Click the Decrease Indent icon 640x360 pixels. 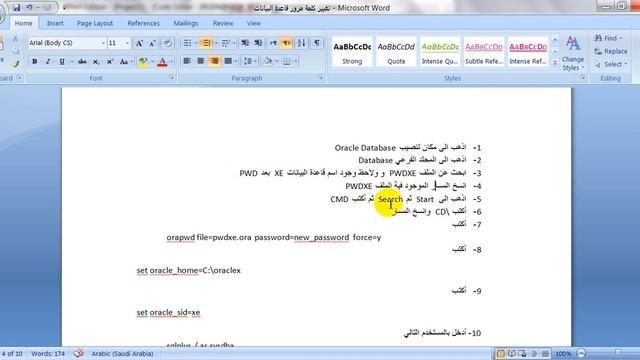pos(245,43)
